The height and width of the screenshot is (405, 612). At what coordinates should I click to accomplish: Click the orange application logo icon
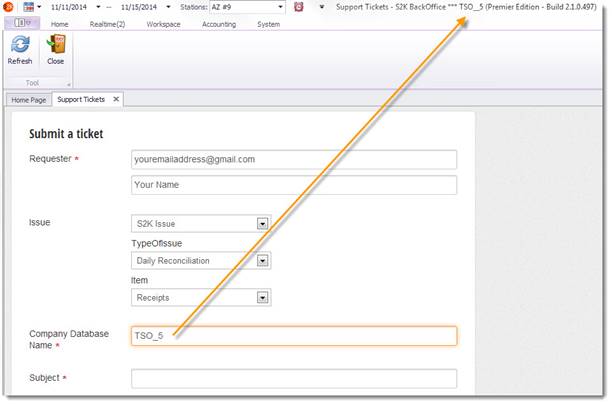(8, 7)
